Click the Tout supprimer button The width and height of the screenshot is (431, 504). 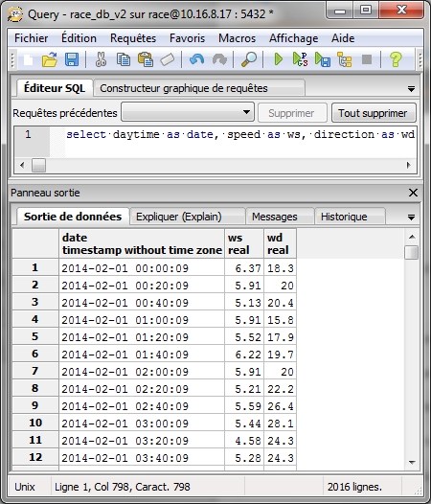374,113
